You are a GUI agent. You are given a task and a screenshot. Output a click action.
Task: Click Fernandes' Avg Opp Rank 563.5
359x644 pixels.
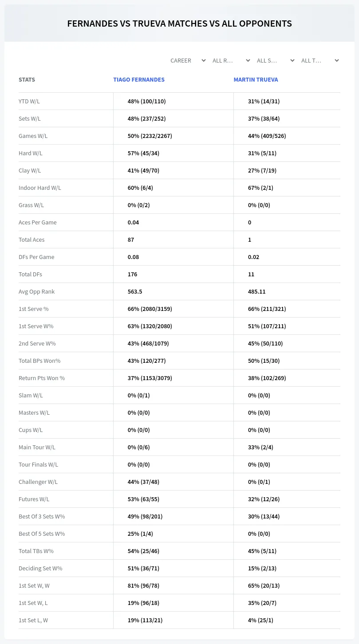[x=135, y=291]
